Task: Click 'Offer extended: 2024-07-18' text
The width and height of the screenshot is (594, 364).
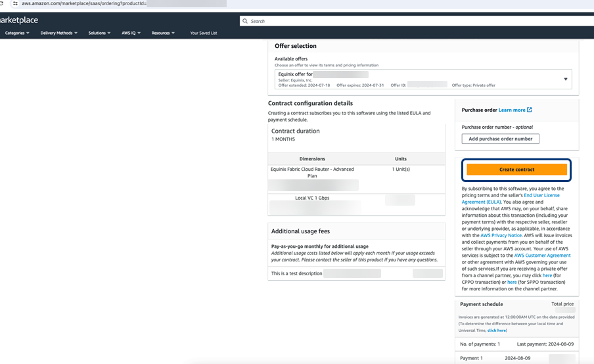Action: 304,85
